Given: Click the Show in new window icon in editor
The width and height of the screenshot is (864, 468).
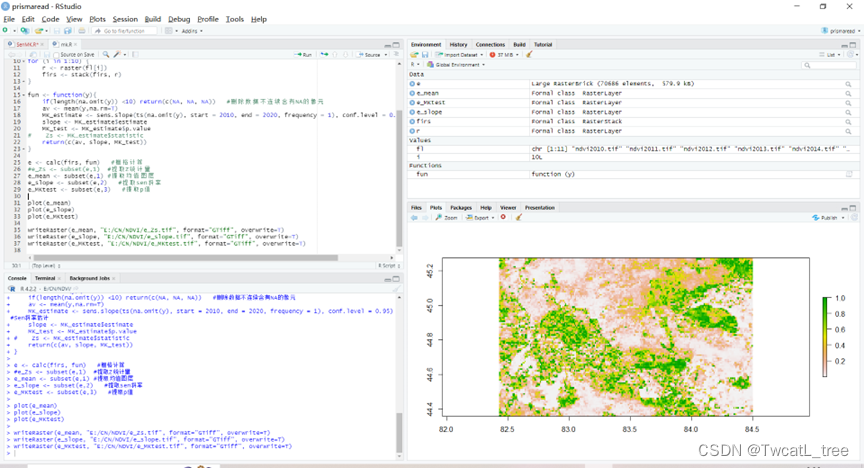Looking at the screenshot, I should pos(34,55).
